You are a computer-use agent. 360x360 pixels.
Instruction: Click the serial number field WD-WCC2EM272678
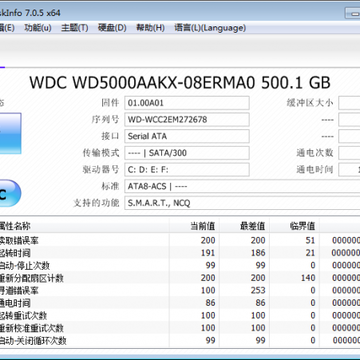tap(187, 120)
